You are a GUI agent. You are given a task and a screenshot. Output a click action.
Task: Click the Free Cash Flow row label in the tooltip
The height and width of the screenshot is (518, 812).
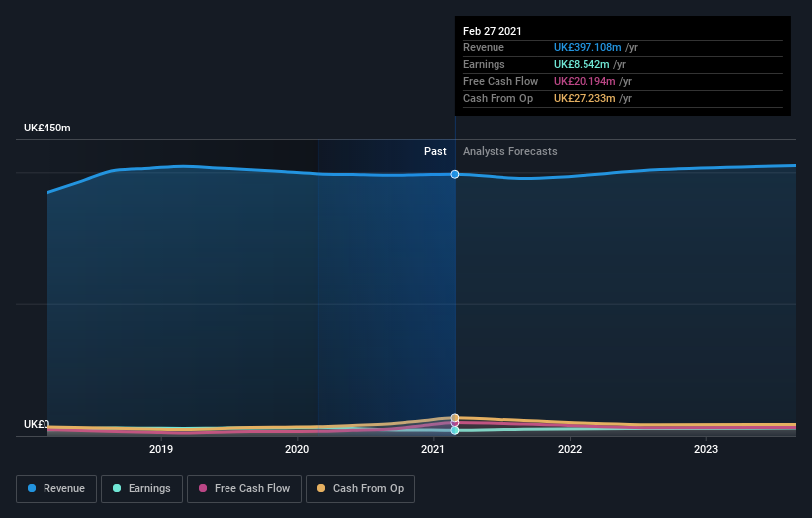pos(500,81)
